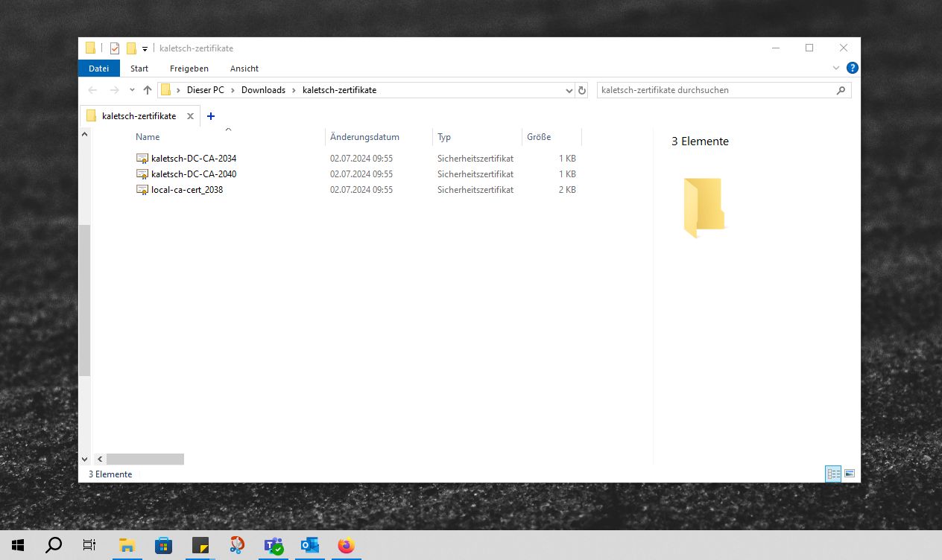Switch to the Ansicht ribbon tab
This screenshot has height=560, width=942.
click(x=244, y=69)
